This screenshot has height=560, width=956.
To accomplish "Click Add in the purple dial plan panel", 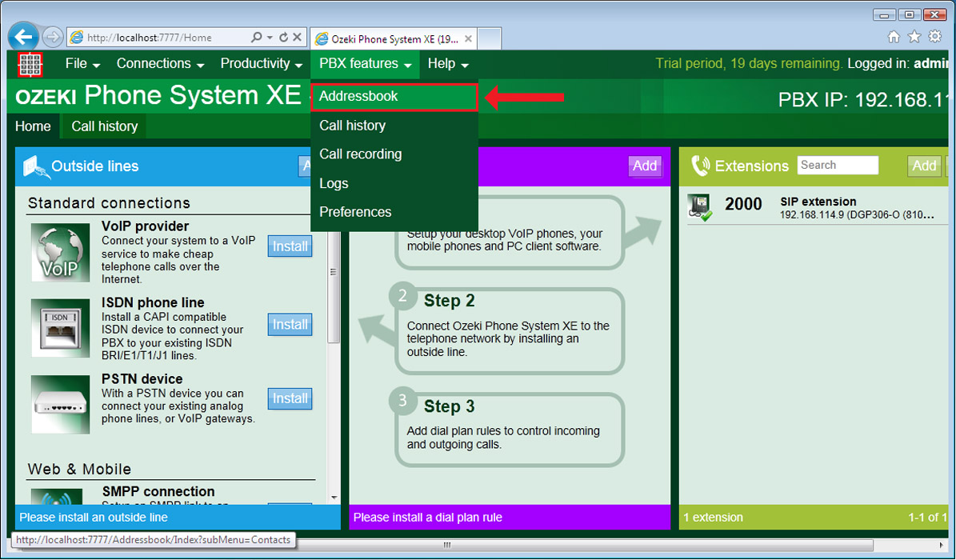I will (645, 166).
